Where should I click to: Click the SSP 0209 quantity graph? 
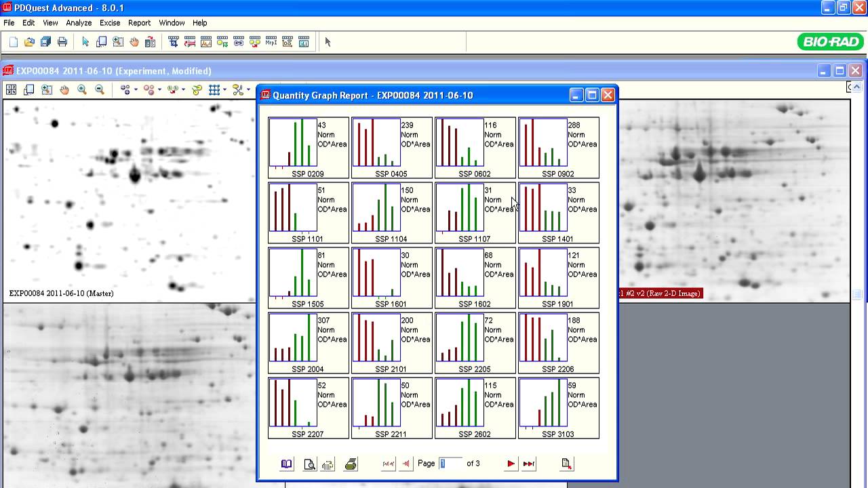(309, 148)
